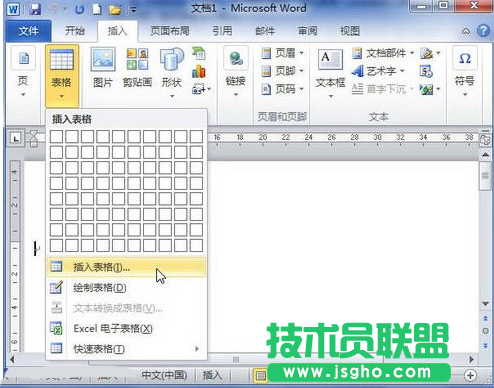Open the 艺术字 WordArt gallery
The image size is (494, 388).
378,71
